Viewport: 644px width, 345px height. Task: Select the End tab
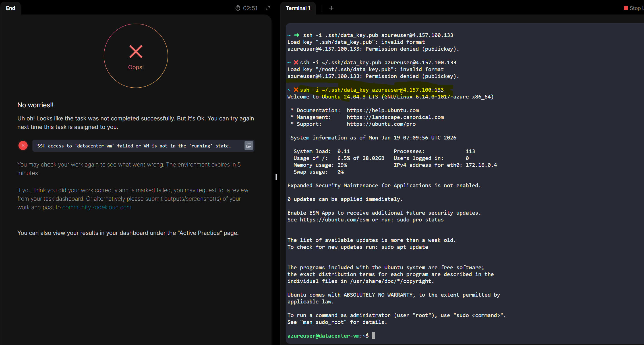tap(11, 8)
